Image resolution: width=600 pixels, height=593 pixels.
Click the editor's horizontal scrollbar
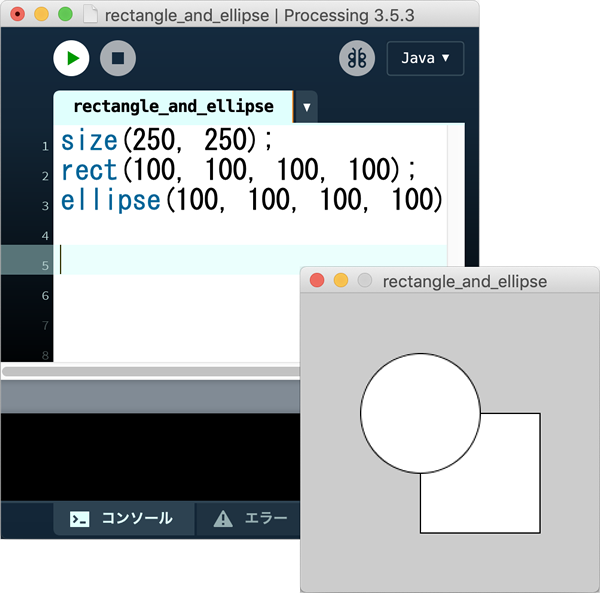pyautogui.click(x=150, y=371)
